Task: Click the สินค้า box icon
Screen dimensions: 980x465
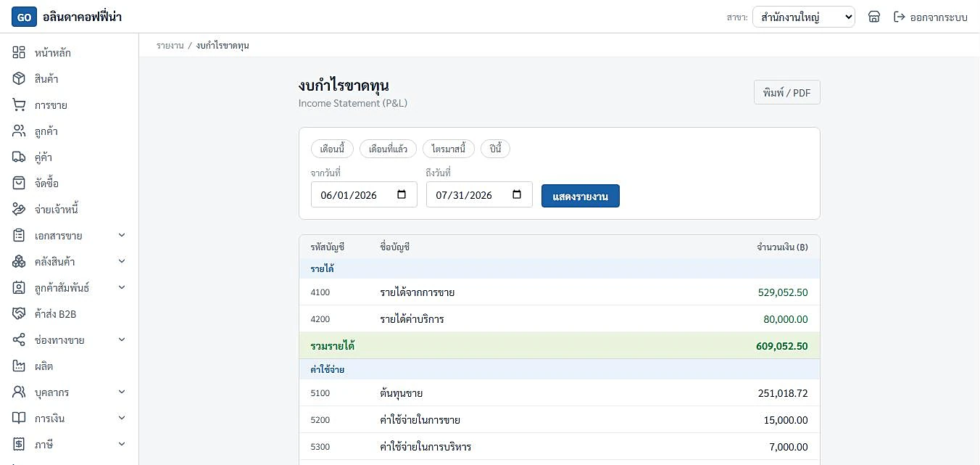Action: coord(19,79)
